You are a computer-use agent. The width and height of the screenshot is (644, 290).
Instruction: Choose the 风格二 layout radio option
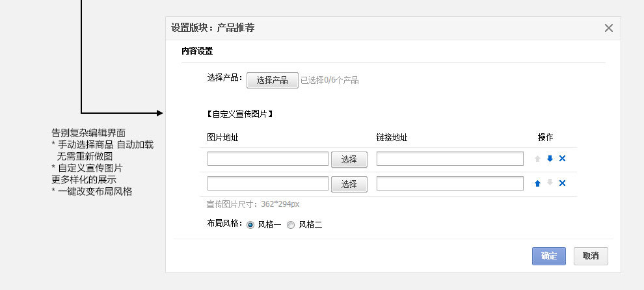pos(291,225)
